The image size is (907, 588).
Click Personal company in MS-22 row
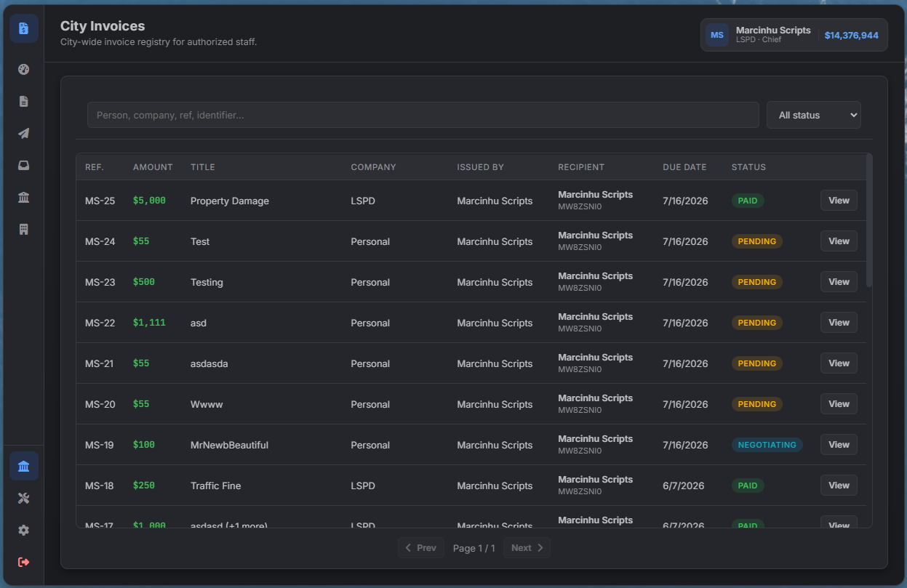click(370, 323)
